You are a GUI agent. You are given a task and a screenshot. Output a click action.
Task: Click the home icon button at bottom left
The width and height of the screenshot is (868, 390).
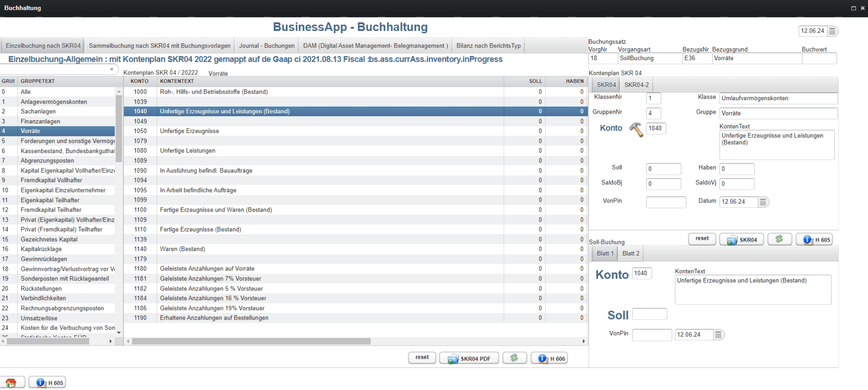12,383
